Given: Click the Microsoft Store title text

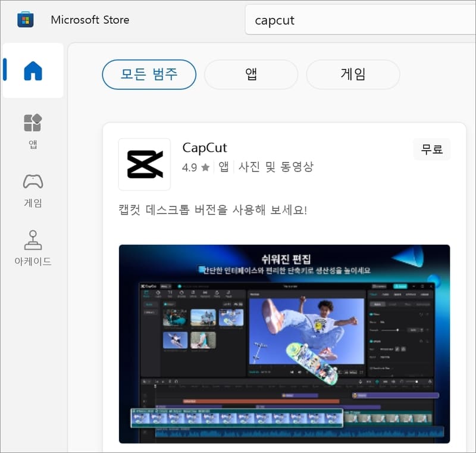Looking at the screenshot, I should click(90, 20).
